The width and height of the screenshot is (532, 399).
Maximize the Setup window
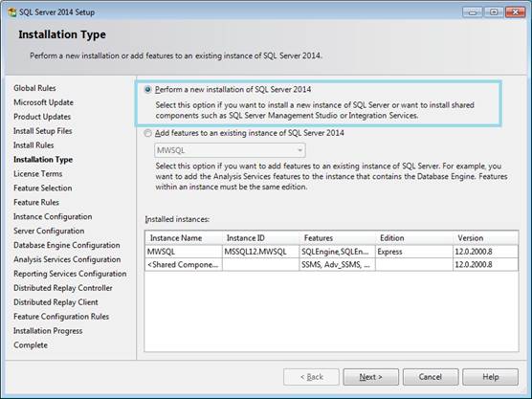point(494,12)
